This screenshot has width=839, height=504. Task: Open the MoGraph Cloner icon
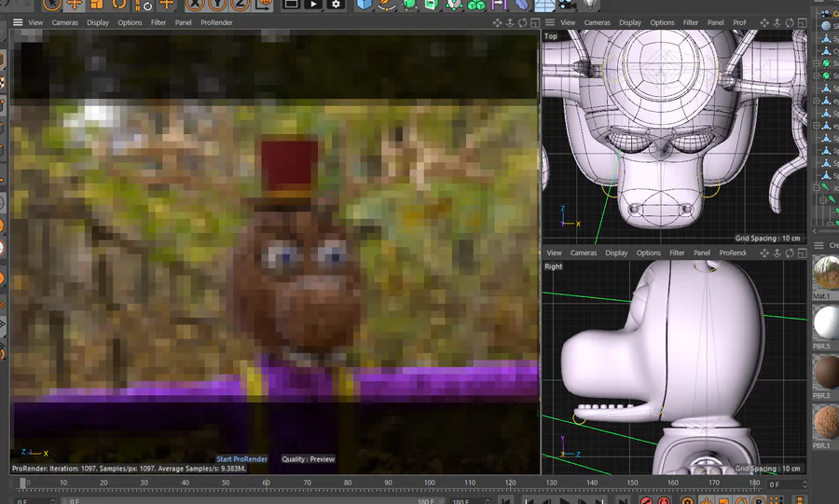tap(476, 5)
